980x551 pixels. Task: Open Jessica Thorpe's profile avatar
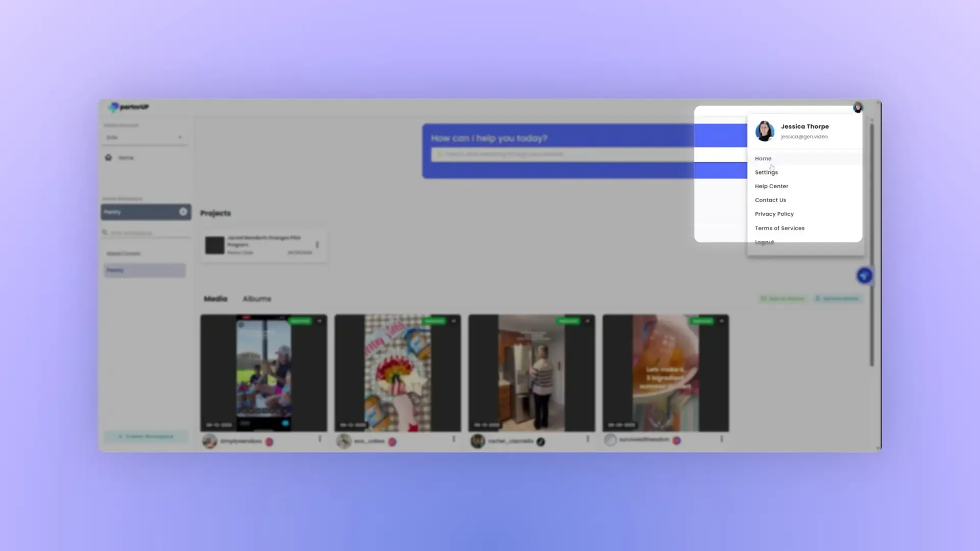coord(858,108)
